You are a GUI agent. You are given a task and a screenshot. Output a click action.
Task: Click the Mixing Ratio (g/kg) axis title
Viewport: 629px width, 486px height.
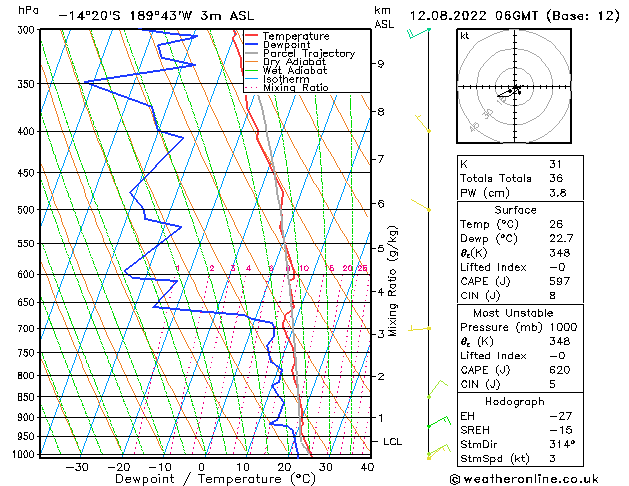click(x=393, y=281)
